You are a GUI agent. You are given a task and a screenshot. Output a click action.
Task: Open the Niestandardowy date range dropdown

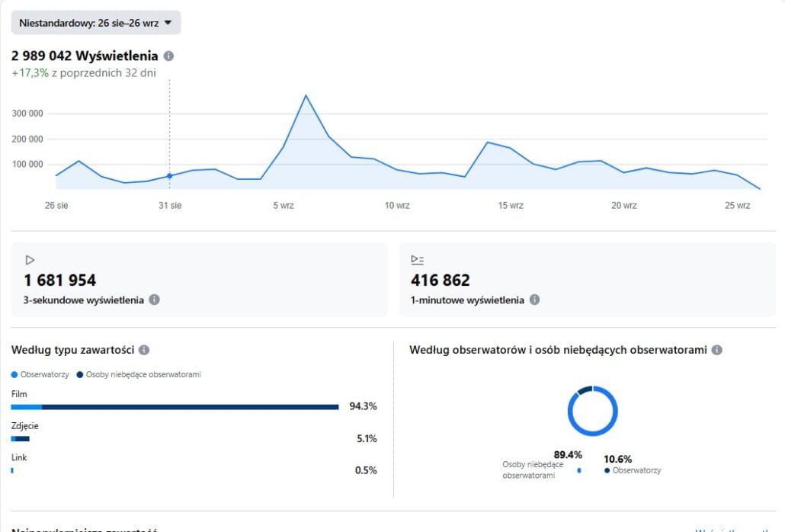pyautogui.click(x=95, y=23)
